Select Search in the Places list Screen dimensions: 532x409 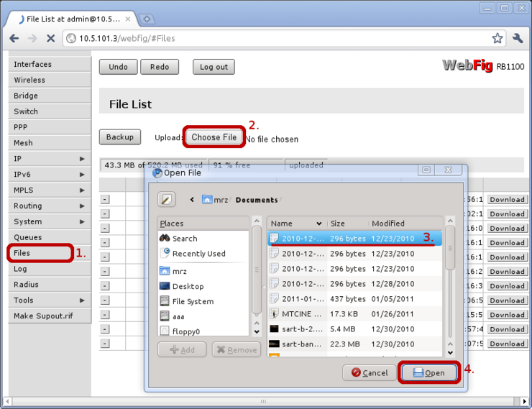pyautogui.click(x=184, y=239)
